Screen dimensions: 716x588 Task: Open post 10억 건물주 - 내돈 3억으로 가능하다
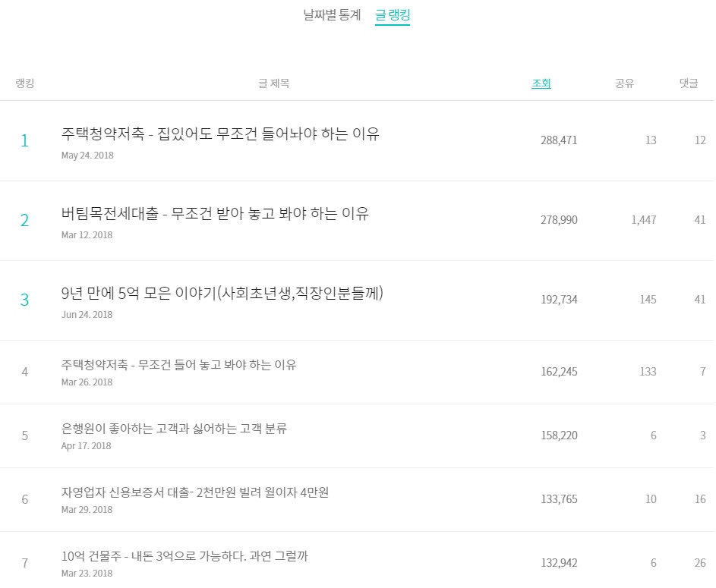point(186,555)
